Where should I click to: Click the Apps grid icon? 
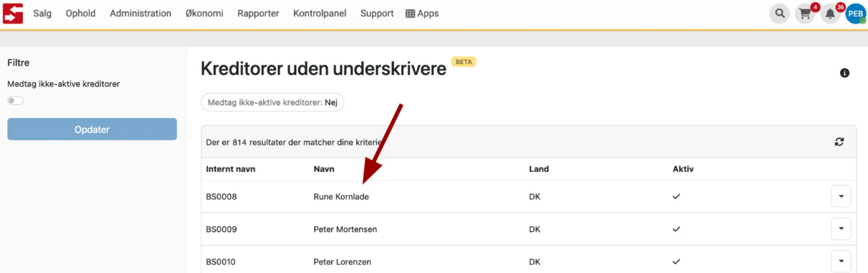tap(410, 13)
